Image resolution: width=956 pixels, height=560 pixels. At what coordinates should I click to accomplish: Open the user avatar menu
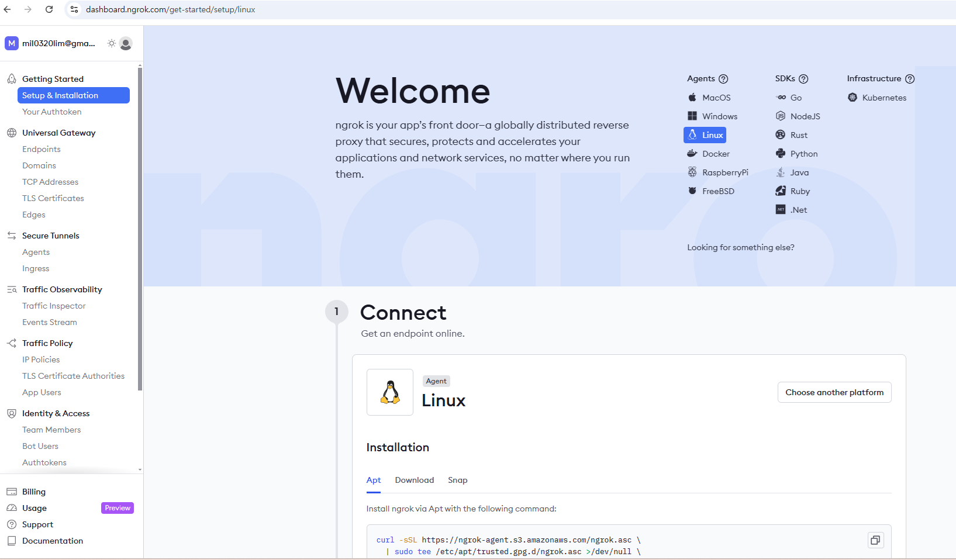(126, 43)
